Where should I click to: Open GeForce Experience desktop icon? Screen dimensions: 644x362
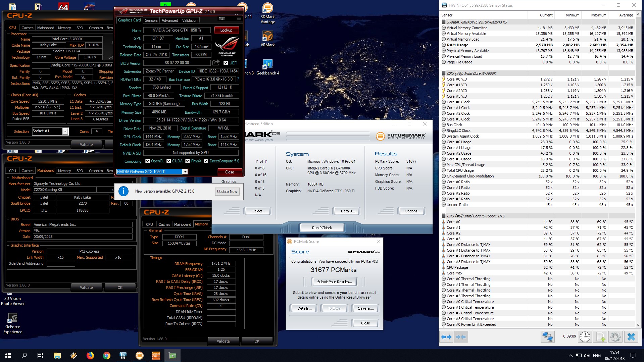pos(13,323)
